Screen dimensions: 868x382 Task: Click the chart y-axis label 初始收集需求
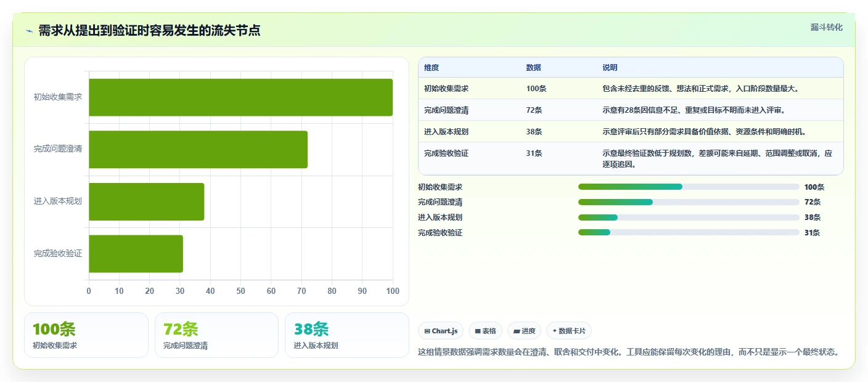(x=58, y=97)
